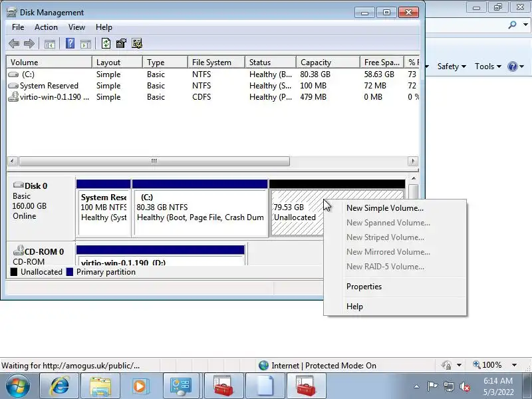
Task: Open the browser blue Help icon
Action: pyautogui.click(x=512, y=66)
